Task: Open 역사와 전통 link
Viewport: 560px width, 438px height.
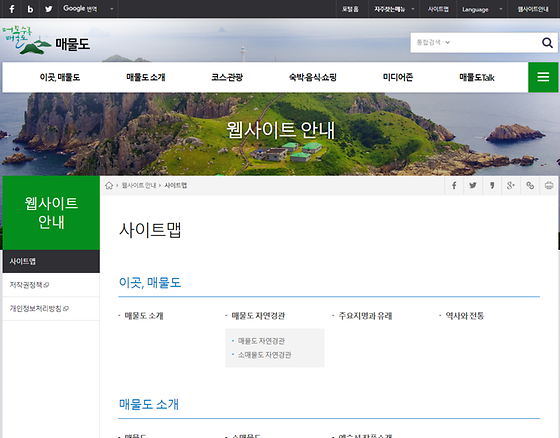Action: pos(465,316)
